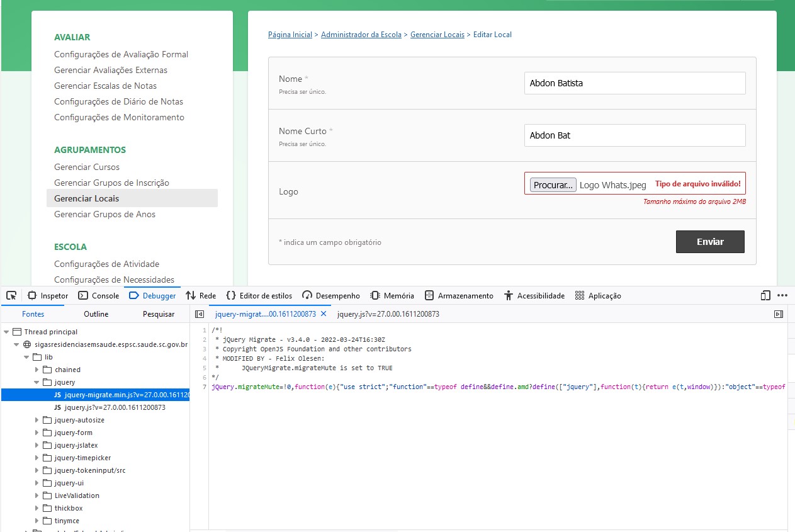Viewport: 795px width, 532px height.
Task: Switch to jquery.js?v=27.0.00.1611200873 editor tab
Action: (388, 314)
